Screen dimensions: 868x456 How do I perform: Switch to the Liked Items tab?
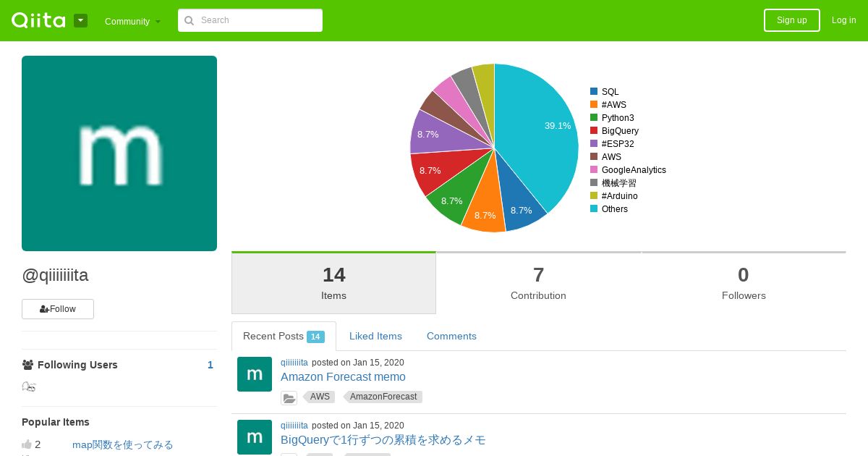point(375,337)
